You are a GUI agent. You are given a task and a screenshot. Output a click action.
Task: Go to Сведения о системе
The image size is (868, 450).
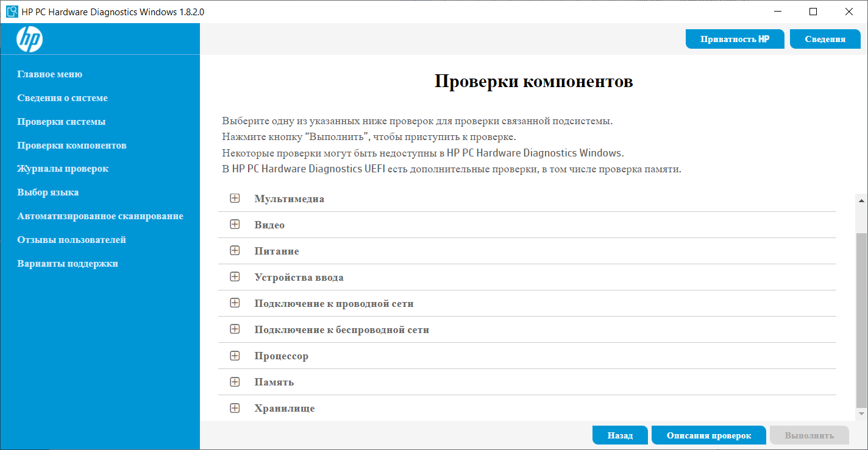point(62,98)
